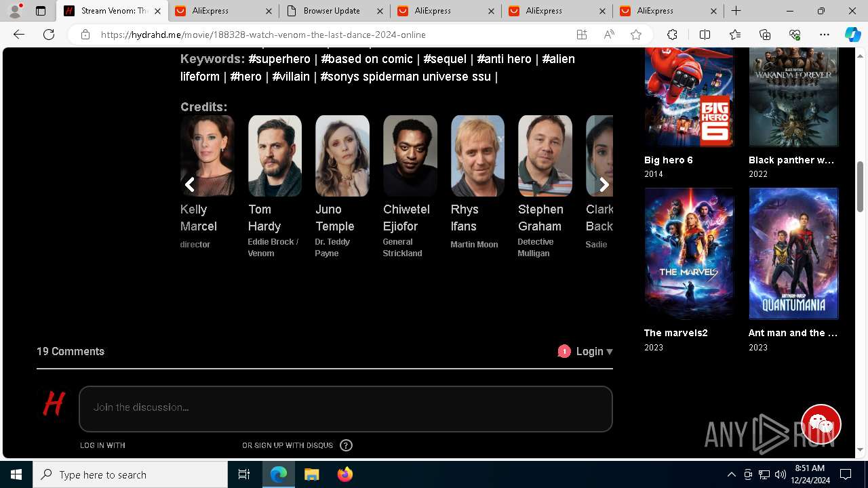The width and height of the screenshot is (868, 488).
Task: Open the #sequel keyword link
Action: tap(445, 59)
